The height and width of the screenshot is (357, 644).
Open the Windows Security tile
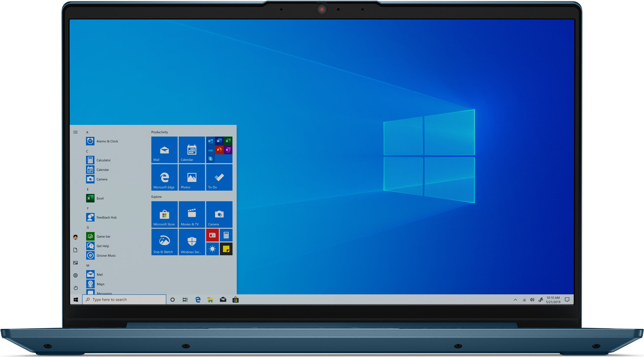tap(192, 242)
